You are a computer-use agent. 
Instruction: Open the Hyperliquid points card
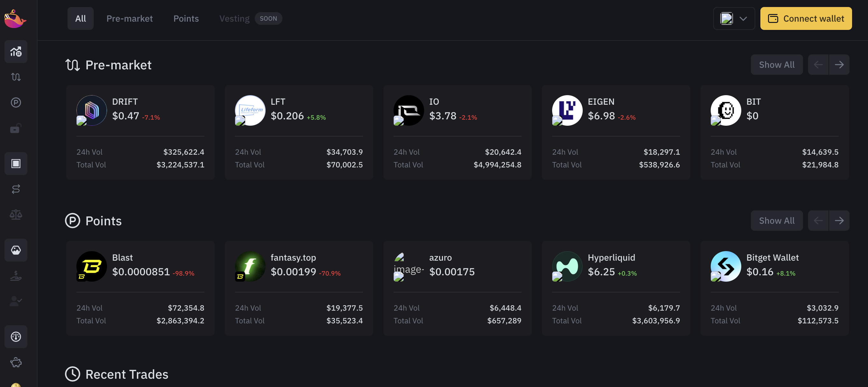[x=615, y=288]
